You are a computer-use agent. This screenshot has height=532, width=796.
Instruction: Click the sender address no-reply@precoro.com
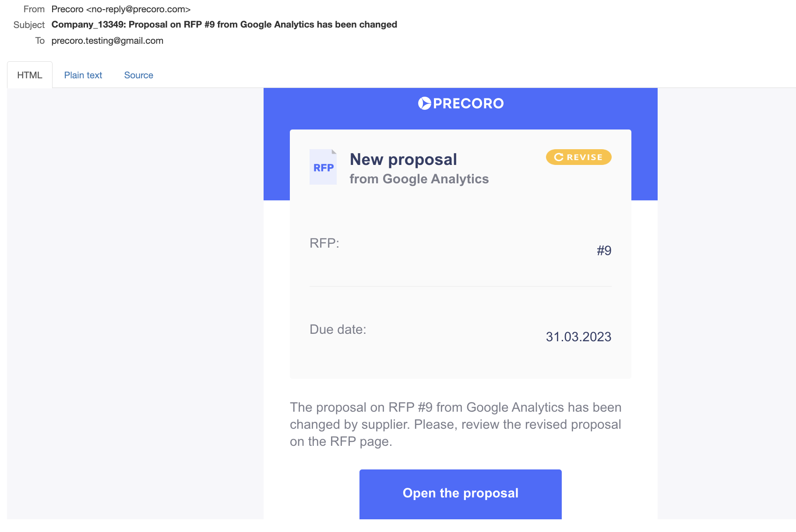click(x=138, y=9)
